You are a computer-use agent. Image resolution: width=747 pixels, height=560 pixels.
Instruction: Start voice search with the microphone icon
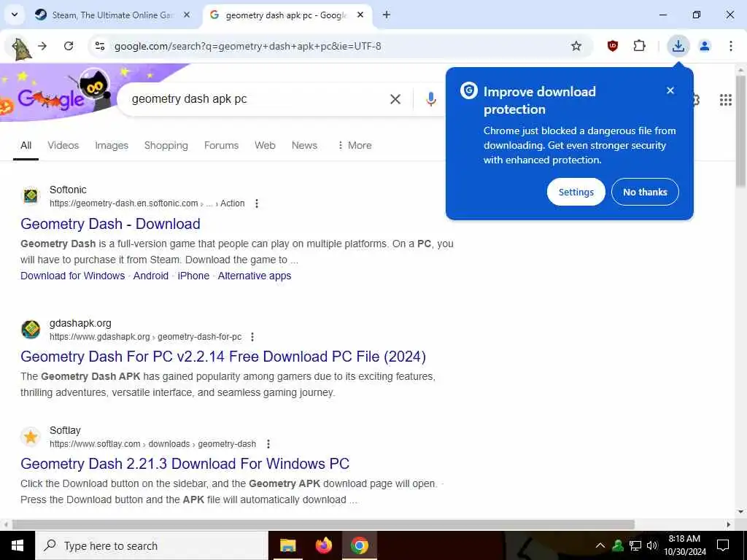tap(430, 99)
